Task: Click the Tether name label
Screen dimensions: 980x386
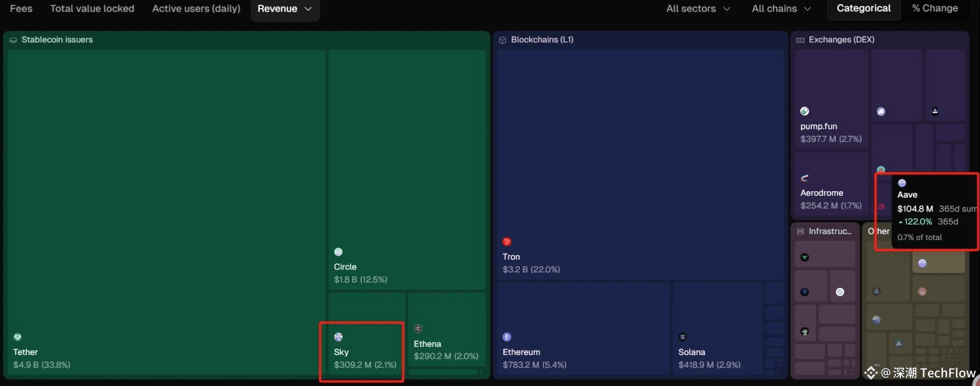Action: [x=25, y=352]
